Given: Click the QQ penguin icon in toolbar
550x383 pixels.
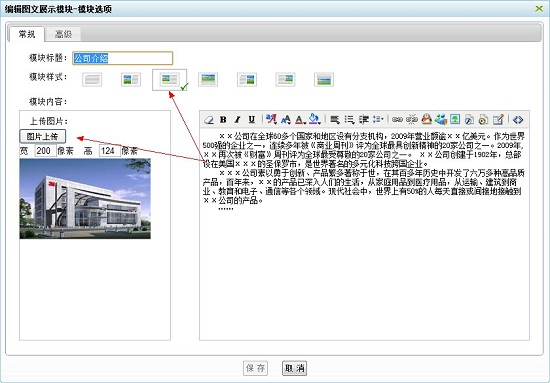Looking at the screenshot, I should pos(426,120).
